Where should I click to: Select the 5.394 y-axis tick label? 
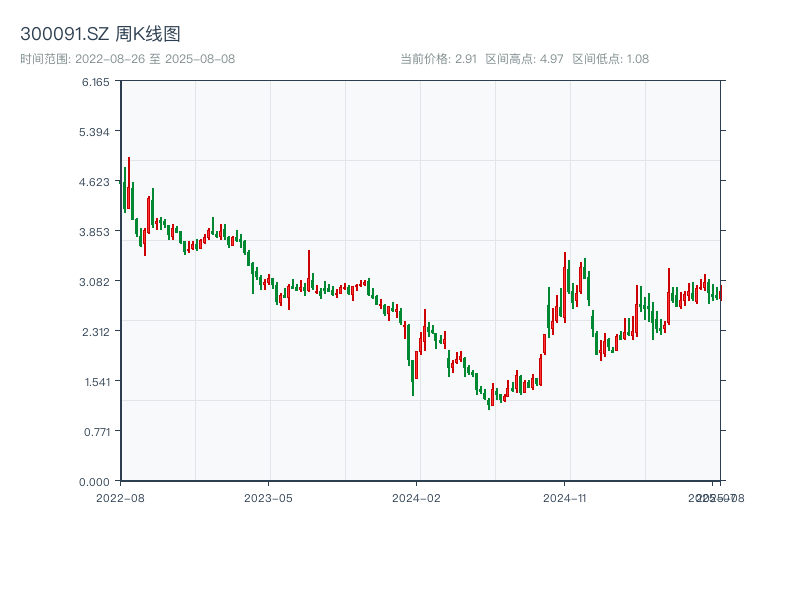pyautogui.click(x=95, y=132)
